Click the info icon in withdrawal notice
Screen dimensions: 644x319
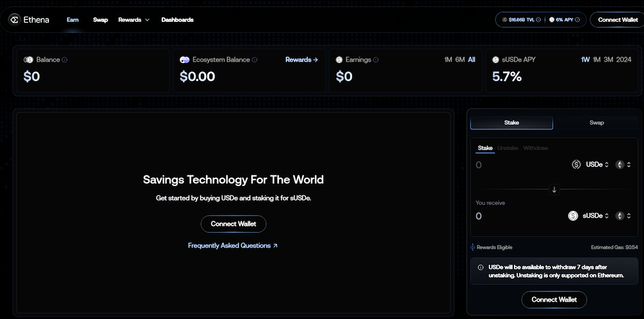pyautogui.click(x=480, y=268)
